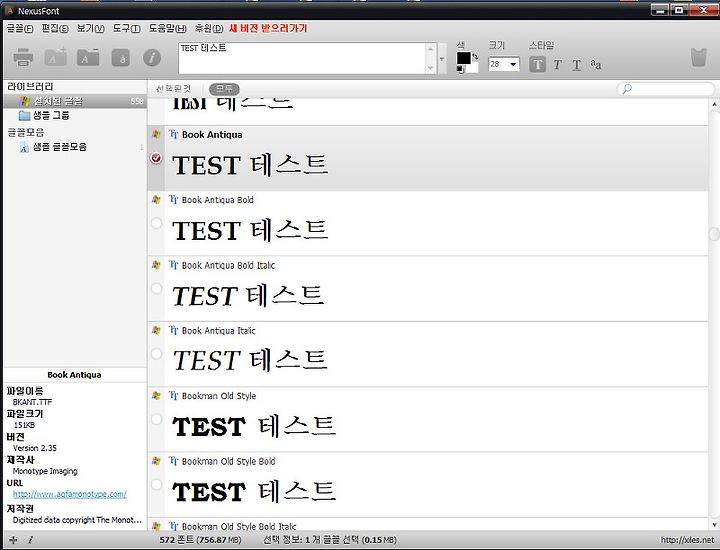
Task: Open the 편집(E) menu
Action: click(x=55, y=28)
